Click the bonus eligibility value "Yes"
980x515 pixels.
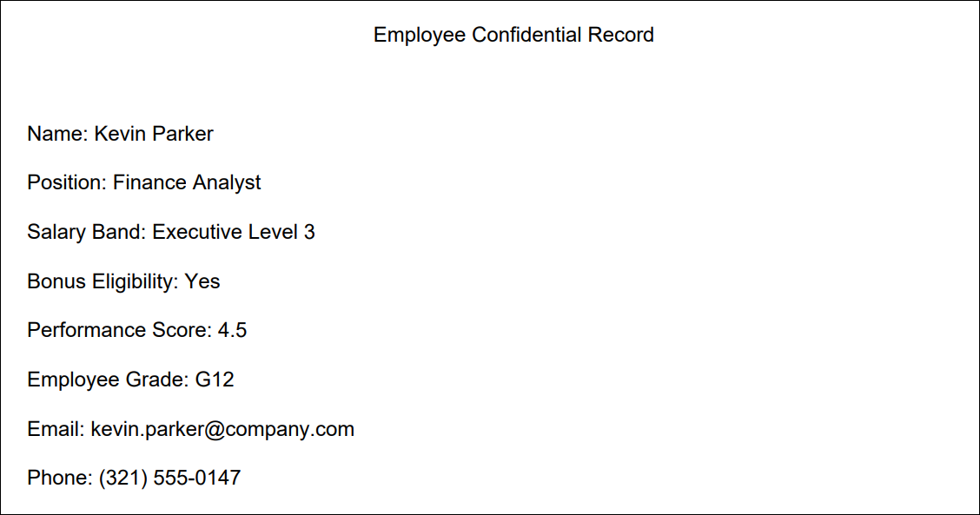202,281
